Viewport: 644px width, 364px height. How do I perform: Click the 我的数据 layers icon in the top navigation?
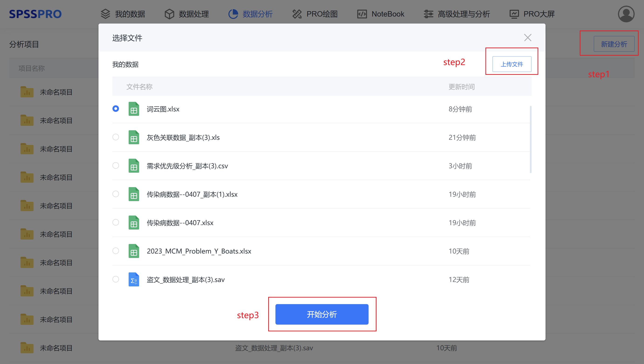(105, 14)
